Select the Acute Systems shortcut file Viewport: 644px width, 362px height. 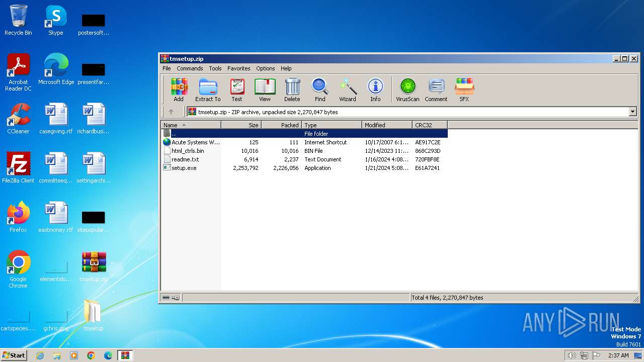point(304,142)
